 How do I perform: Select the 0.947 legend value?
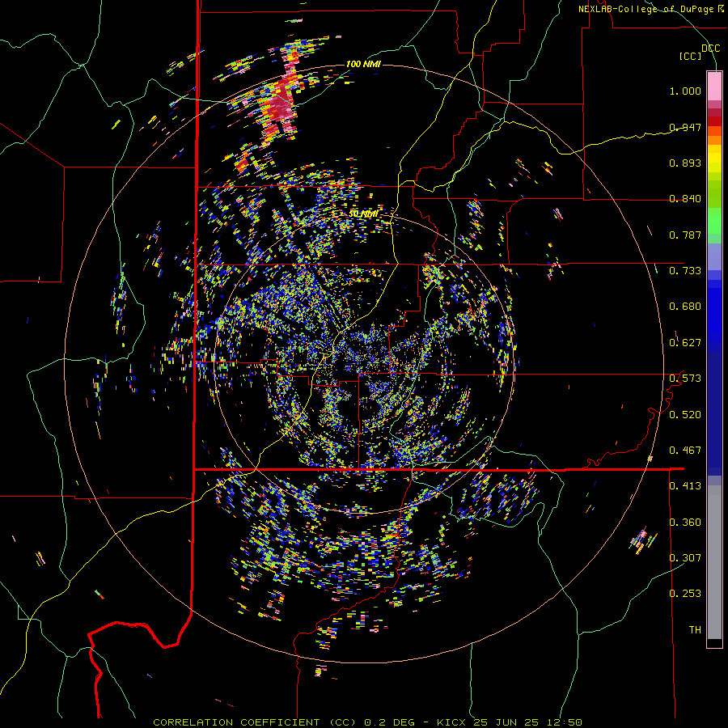[x=685, y=127]
